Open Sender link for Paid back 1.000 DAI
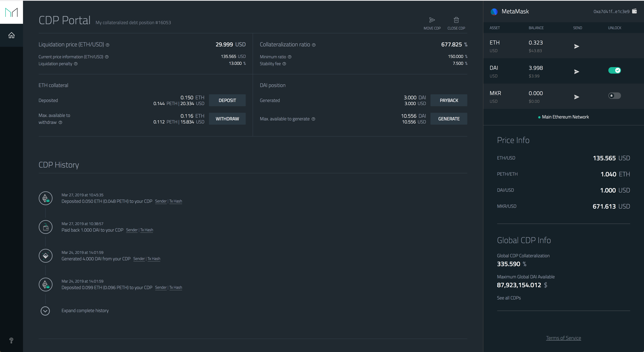Viewport: 644px width, 352px height. (132, 230)
